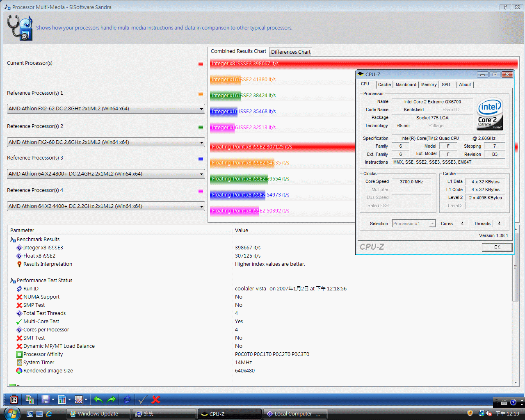
Task: Click the stethoscope icon in Sandra's header
Action: pyautogui.click(x=20, y=28)
